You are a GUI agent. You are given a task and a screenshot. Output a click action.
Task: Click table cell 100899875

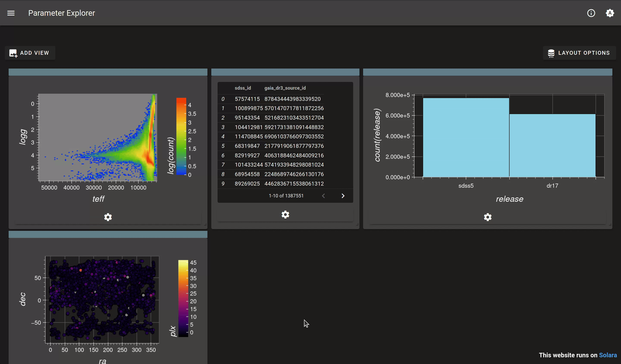pos(249,108)
